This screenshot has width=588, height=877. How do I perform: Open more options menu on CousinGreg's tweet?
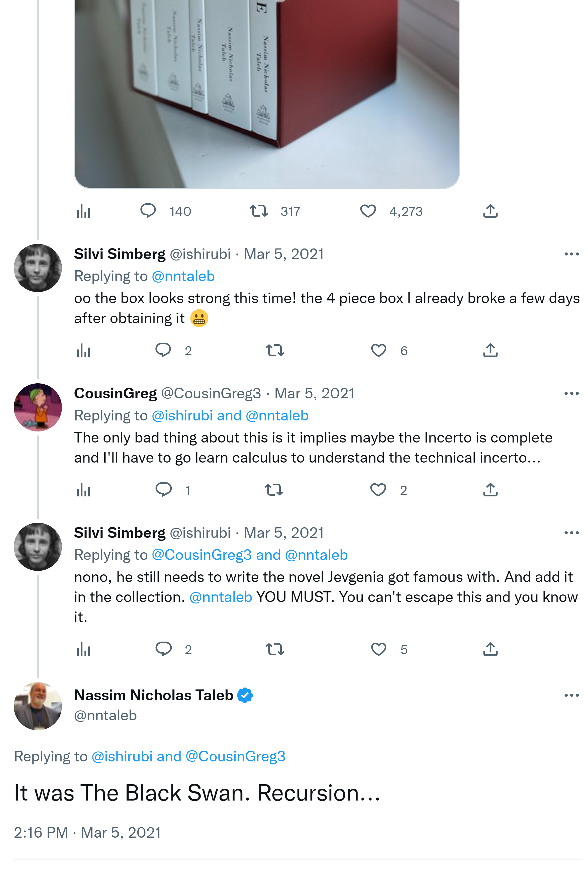click(x=571, y=393)
